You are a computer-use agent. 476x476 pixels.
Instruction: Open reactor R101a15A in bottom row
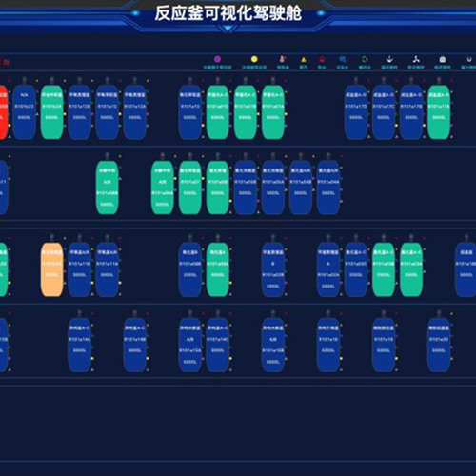coord(189,345)
